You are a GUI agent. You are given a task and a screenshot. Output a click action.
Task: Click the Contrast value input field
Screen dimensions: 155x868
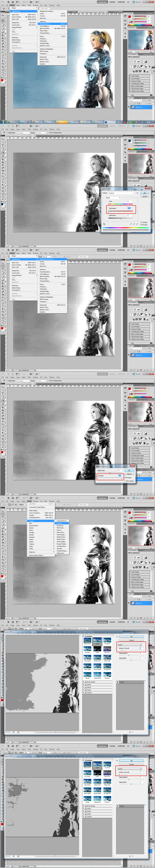pyautogui.click(x=120, y=476)
